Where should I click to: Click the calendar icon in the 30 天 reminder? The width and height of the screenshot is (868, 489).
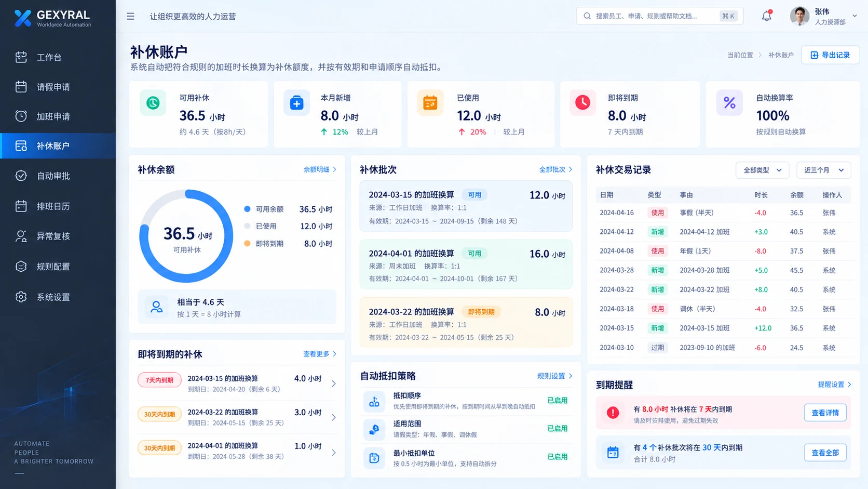[613, 452]
